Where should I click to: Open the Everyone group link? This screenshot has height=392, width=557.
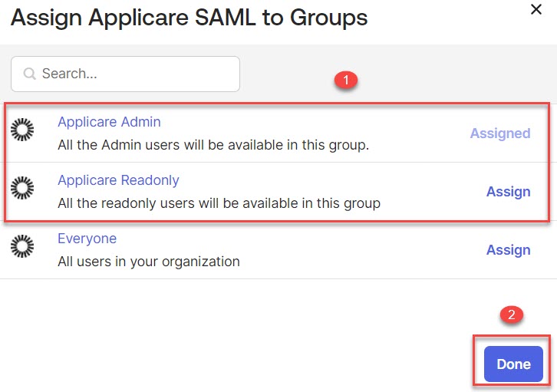click(x=87, y=239)
